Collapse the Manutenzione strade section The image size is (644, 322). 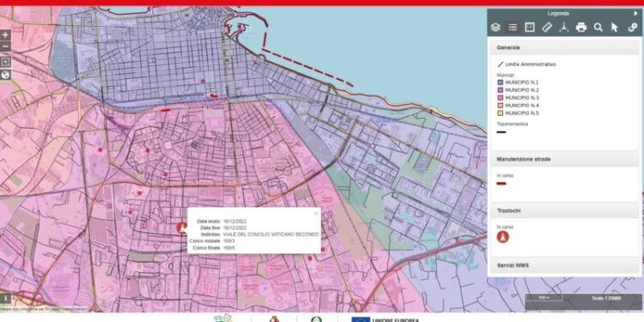tap(565, 159)
